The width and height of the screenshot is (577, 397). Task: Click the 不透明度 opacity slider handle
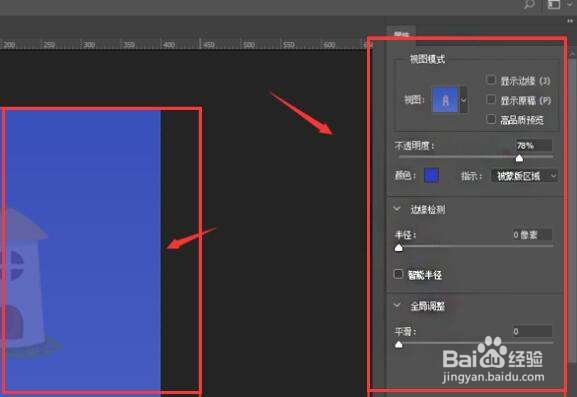point(519,158)
